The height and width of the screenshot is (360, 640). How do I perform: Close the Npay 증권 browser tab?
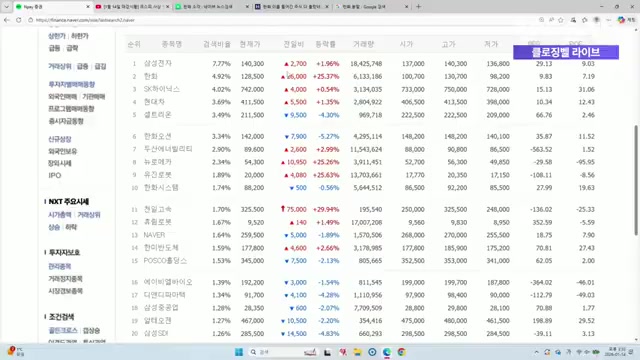coord(88,7)
